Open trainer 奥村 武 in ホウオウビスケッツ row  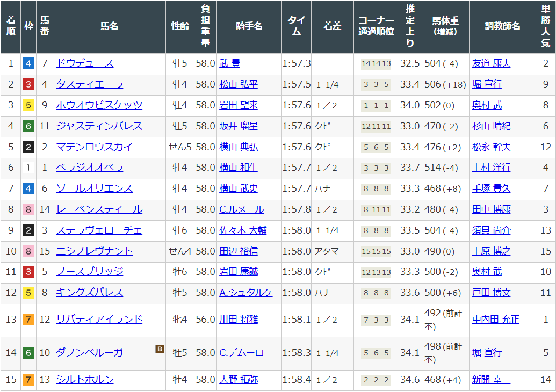(487, 105)
